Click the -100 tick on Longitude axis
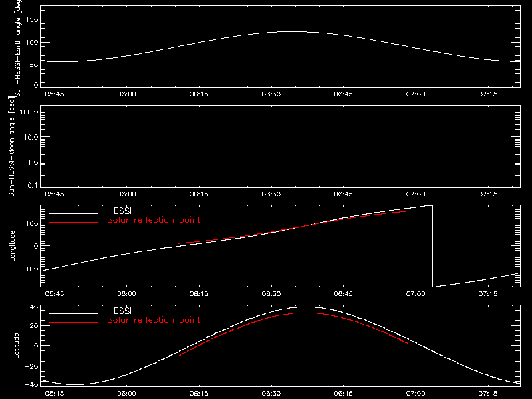Image resolution: width=532 pixels, height=399 pixels. [x=29, y=269]
